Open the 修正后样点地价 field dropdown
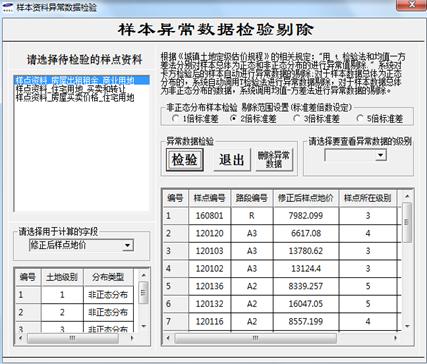 [x=127, y=245]
